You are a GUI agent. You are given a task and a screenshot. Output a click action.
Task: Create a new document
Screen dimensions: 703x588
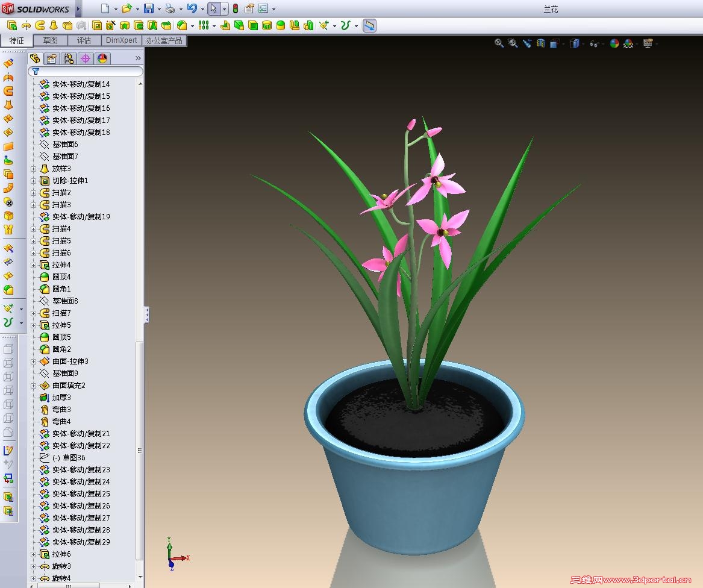tap(105, 8)
